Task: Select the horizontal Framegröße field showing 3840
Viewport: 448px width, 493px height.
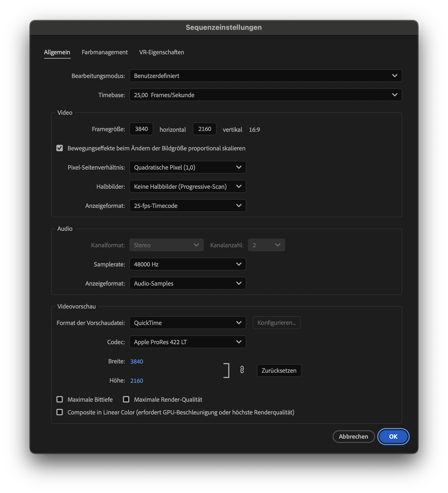Action: tap(141, 129)
